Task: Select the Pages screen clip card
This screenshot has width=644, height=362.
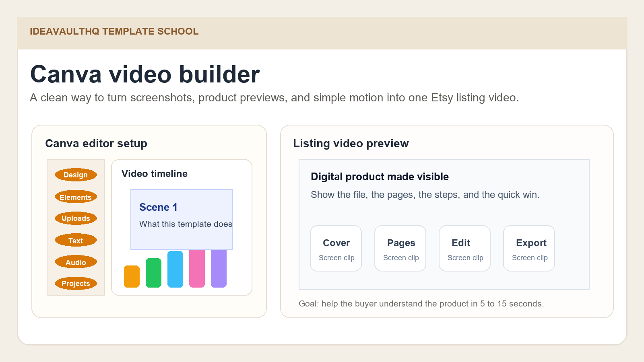Action: 400,248
